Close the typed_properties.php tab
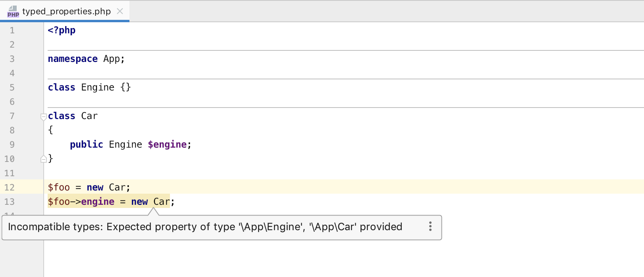The image size is (644, 277). (x=120, y=11)
